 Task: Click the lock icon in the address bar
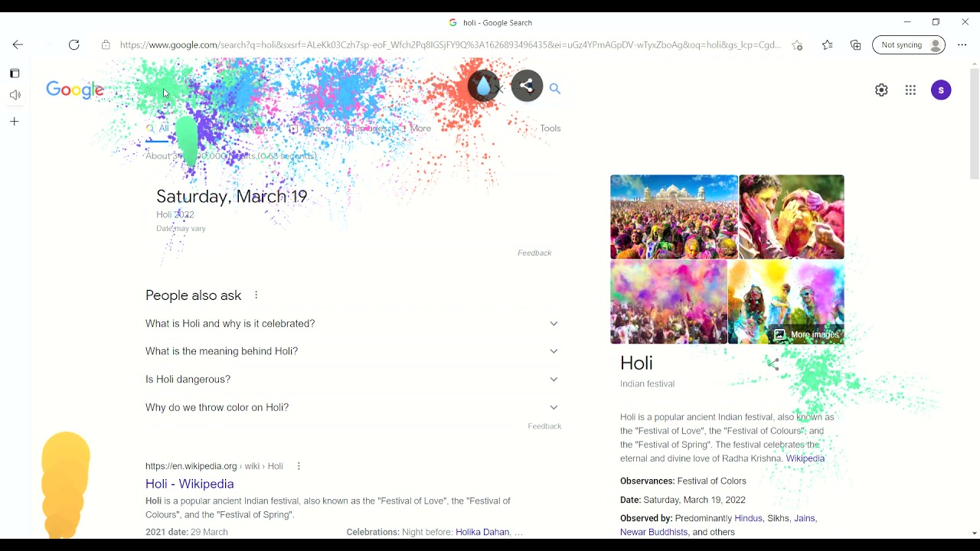(106, 45)
